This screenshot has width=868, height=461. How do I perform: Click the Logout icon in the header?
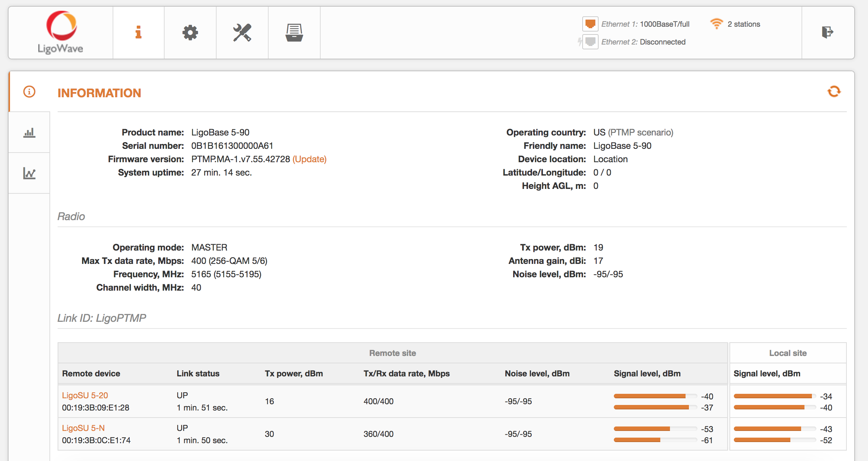(x=827, y=32)
